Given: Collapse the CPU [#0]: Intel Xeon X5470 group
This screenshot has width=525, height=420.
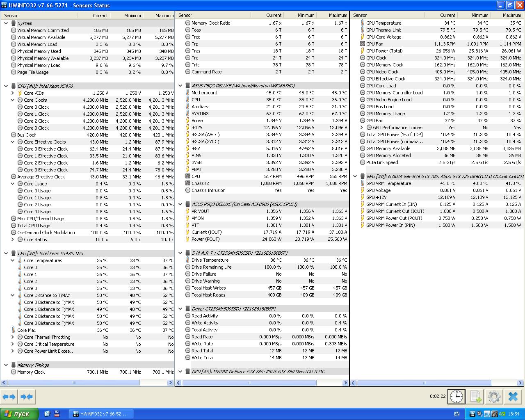Looking at the screenshot, I should (6, 86).
